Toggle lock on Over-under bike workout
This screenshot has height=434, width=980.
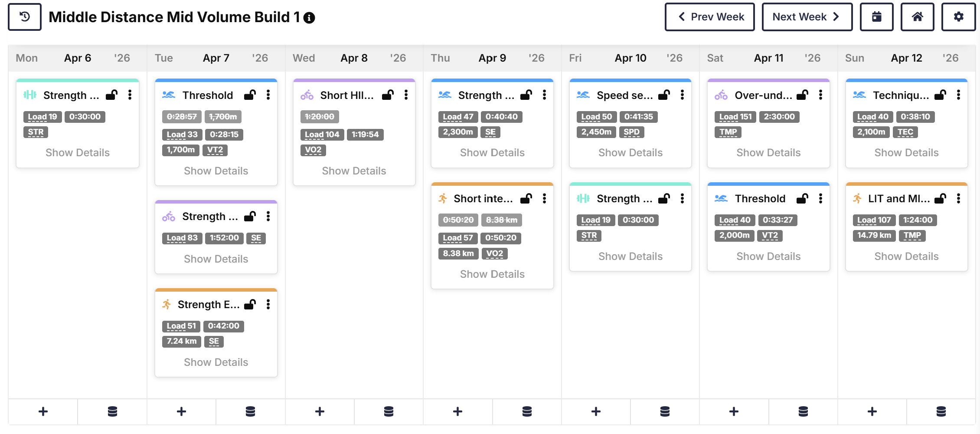pyautogui.click(x=802, y=95)
